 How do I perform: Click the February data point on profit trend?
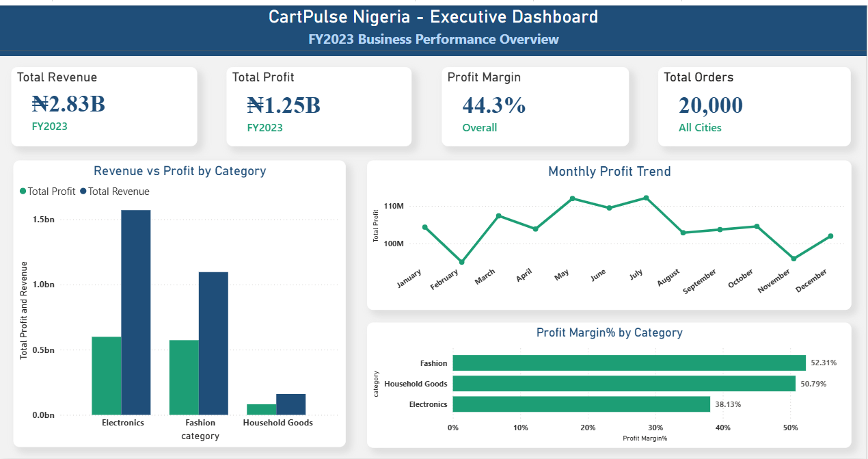click(461, 262)
